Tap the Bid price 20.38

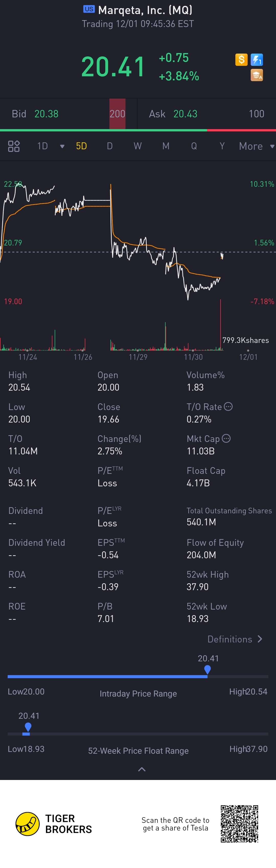click(47, 114)
